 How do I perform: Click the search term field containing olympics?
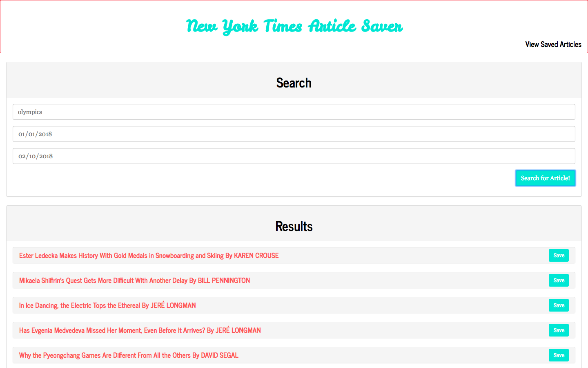pos(294,112)
